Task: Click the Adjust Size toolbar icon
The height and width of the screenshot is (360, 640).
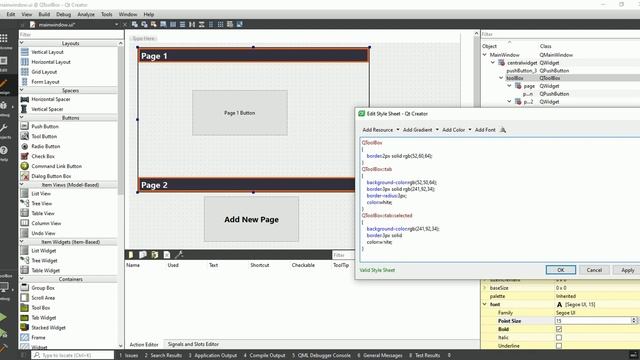Action: 240,24
